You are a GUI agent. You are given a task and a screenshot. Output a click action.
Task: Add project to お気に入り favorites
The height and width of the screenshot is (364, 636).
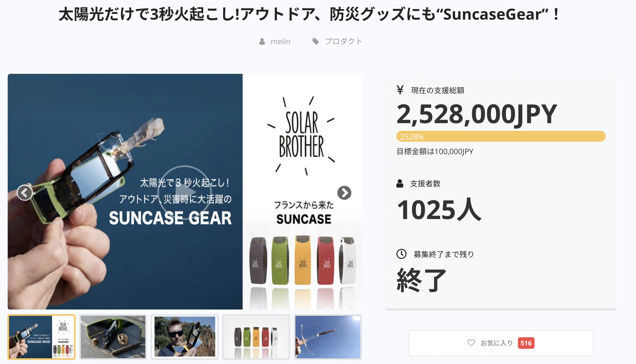click(x=501, y=343)
